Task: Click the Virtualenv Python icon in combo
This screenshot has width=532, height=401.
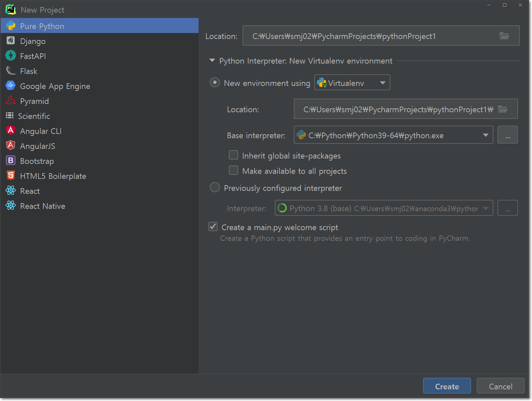Action: point(322,83)
